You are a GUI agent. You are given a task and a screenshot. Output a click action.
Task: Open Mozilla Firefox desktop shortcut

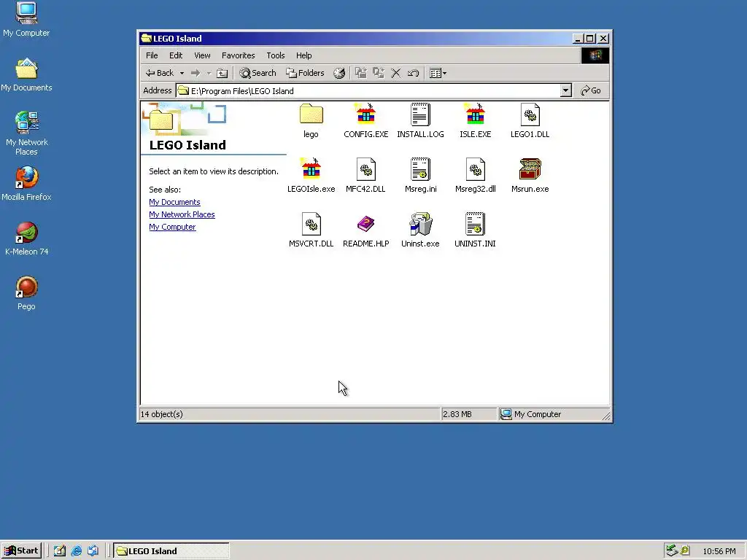(26, 183)
